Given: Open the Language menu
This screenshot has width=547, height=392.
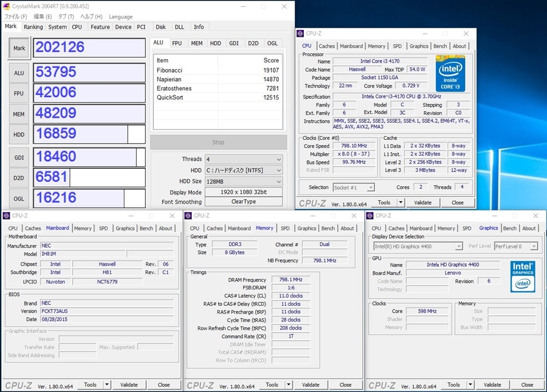Looking at the screenshot, I should click(121, 17).
